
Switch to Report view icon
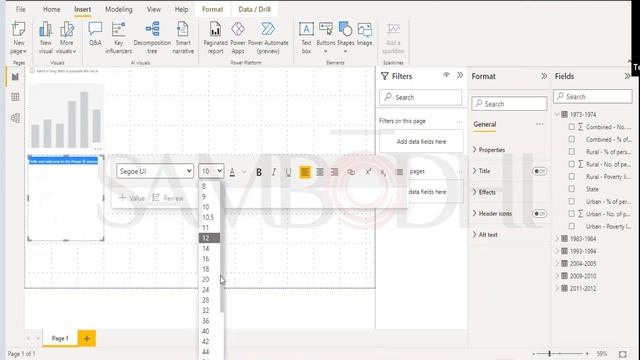coord(15,77)
